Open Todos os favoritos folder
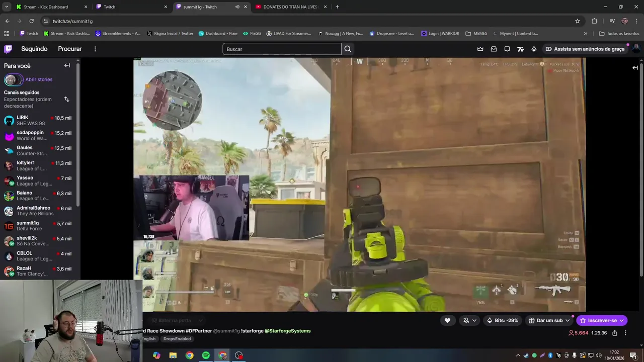Viewport: 644px width, 362px height. click(619, 34)
